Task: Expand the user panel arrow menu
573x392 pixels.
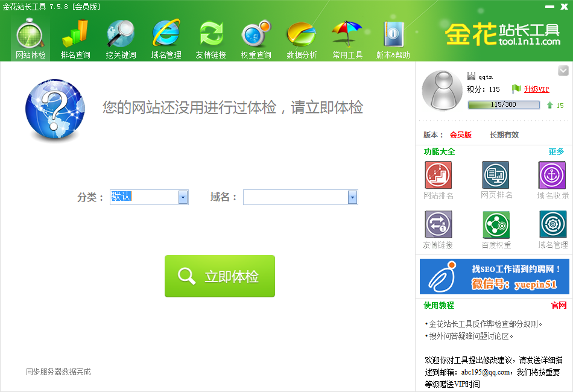Action: [x=563, y=71]
